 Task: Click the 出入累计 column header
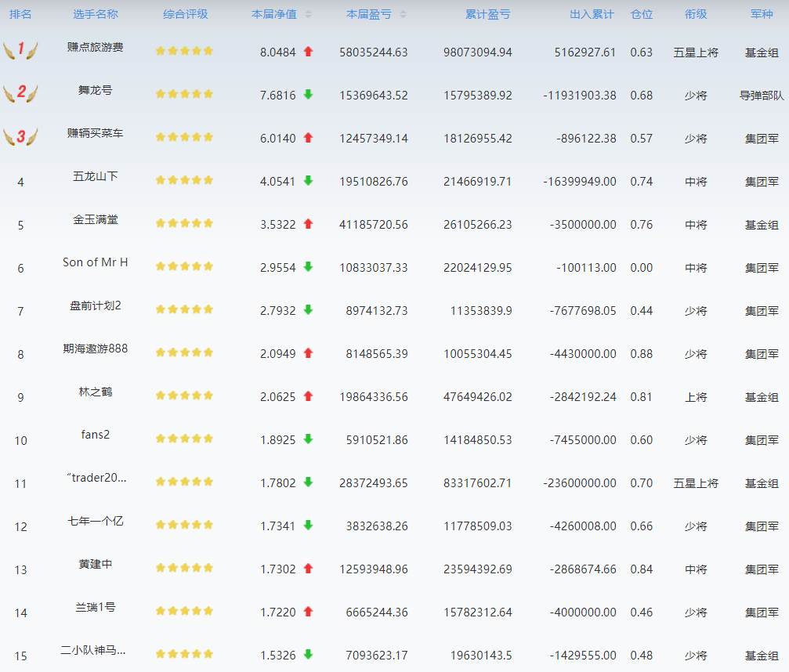pyautogui.click(x=592, y=14)
